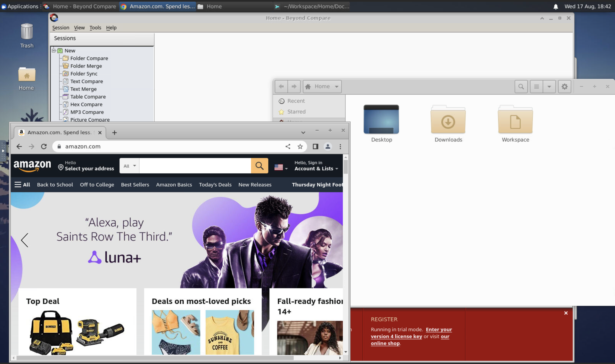Image resolution: width=615 pixels, height=364 pixels.
Task: Toggle the file manager list view button
Action: (536, 86)
